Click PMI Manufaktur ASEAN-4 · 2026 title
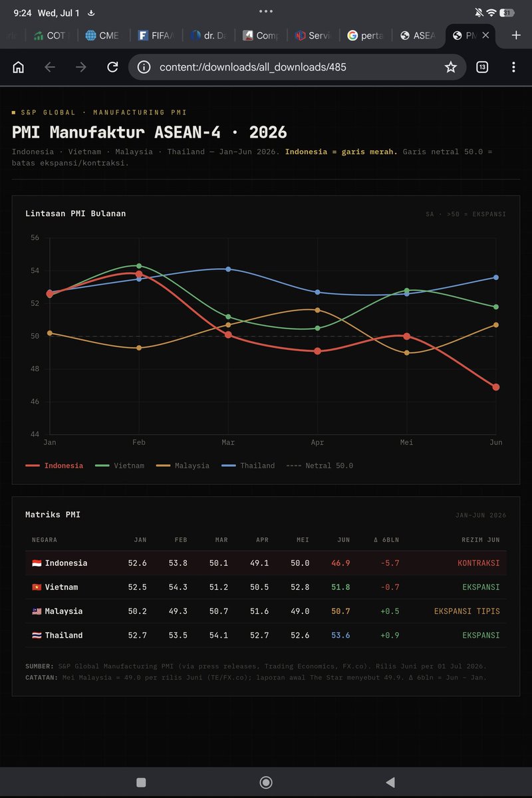This screenshot has height=798, width=532. (x=150, y=132)
